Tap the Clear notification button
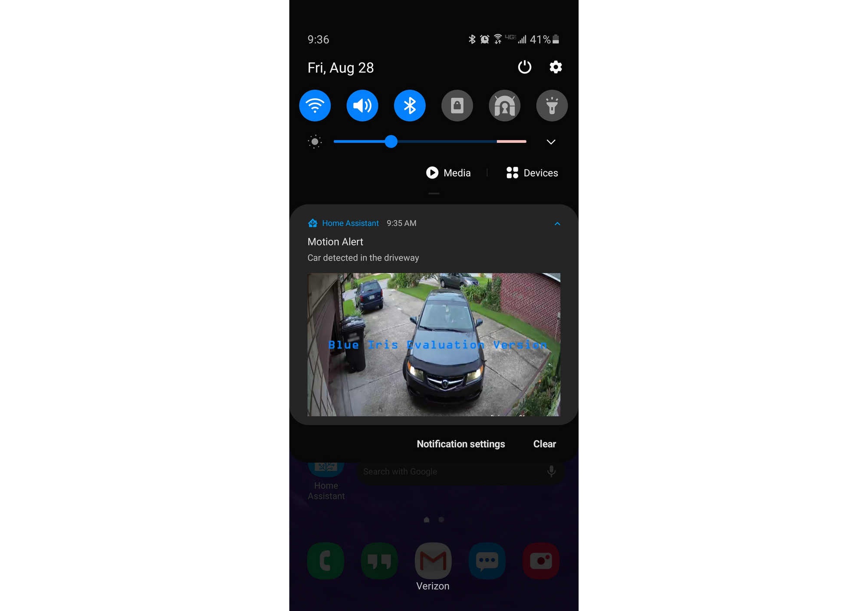 (544, 443)
